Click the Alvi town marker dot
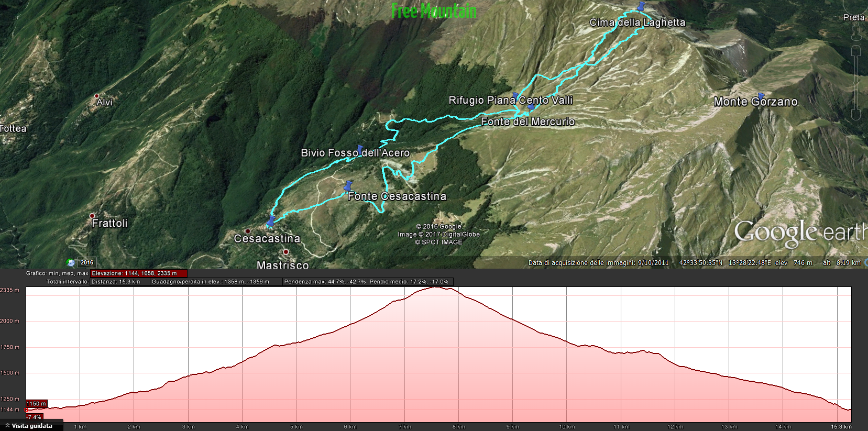The width and height of the screenshot is (868, 431). click(96, 96)
